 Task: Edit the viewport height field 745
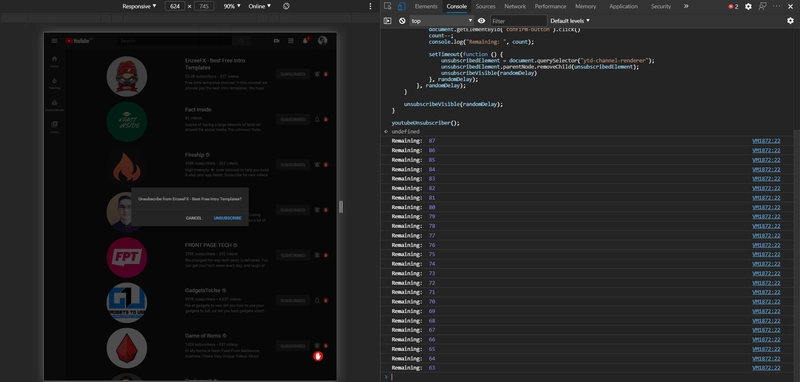coord(204,6)
